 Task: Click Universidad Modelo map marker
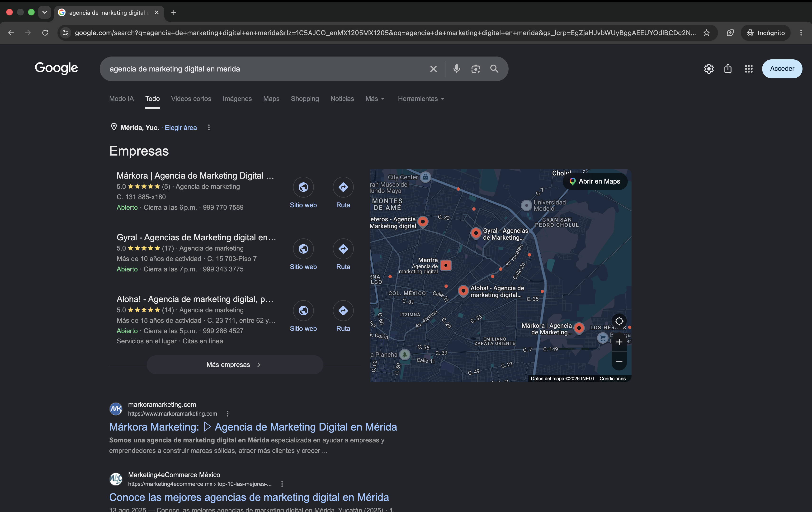point(526,205)
